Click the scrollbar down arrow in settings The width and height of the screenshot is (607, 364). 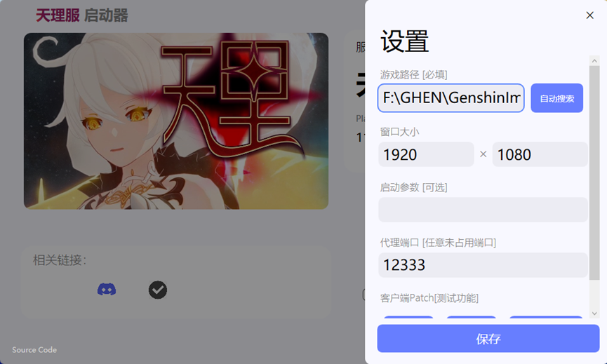[x=594, y=314]
